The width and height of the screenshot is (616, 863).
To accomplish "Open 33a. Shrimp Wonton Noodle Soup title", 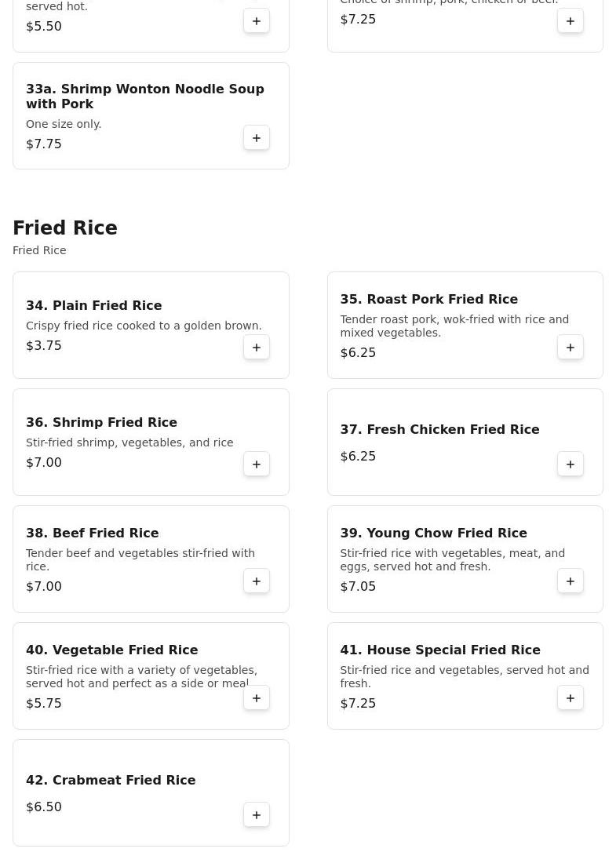I will pos(145,96).
